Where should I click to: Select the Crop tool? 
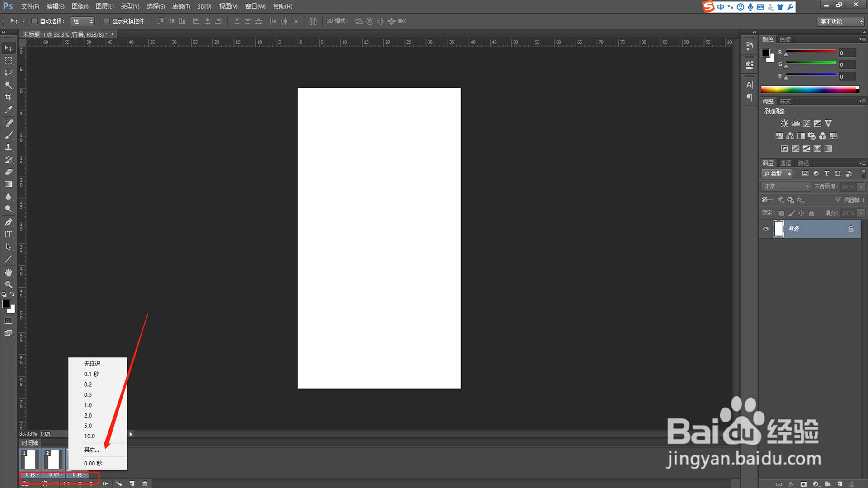tap(9, 97)
